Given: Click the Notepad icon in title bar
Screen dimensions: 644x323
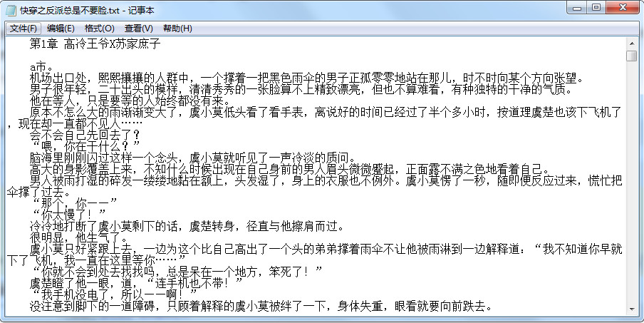Looking at the screenshot, I should pos(11,10).
